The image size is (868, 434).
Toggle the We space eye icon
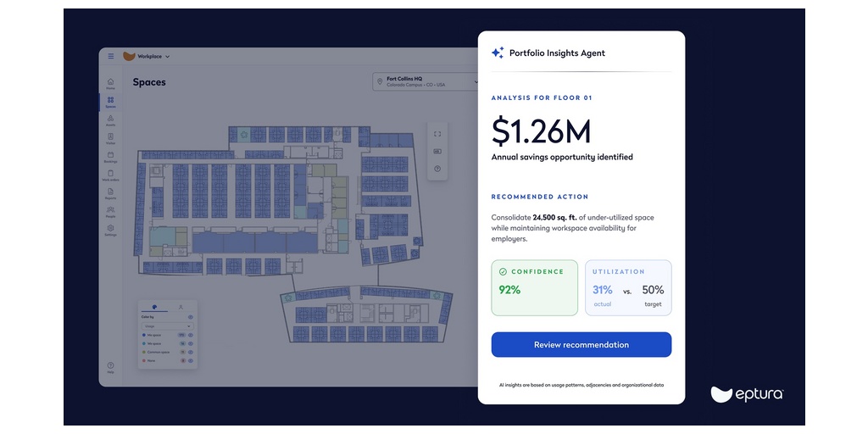pos(191,344)
